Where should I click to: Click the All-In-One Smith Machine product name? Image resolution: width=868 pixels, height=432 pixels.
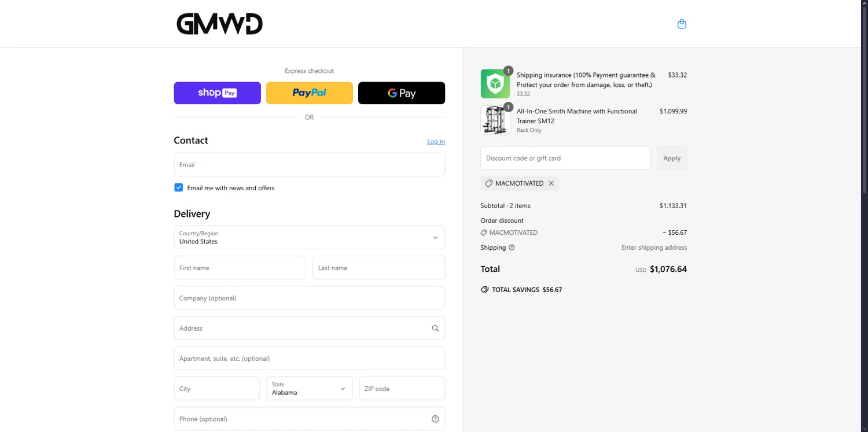point(576,116)
